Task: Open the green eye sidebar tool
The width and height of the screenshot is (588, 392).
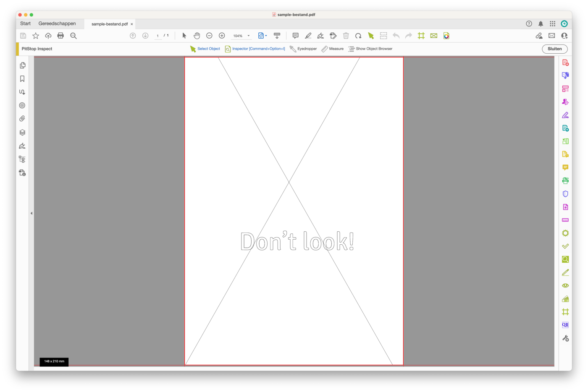Action: [565, 285]
